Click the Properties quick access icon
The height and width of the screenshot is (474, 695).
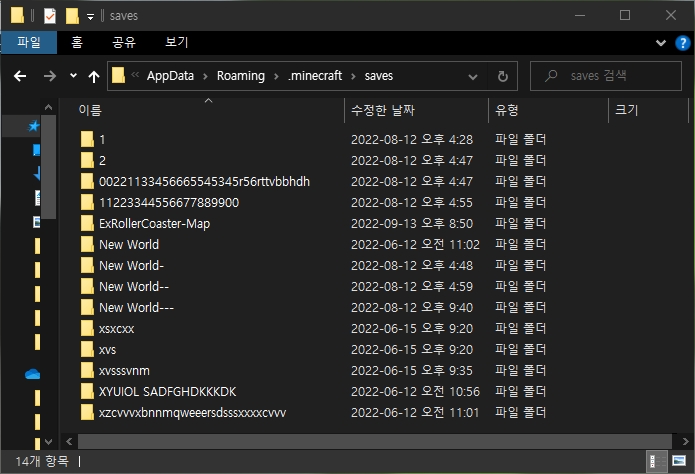coord(50,16)
